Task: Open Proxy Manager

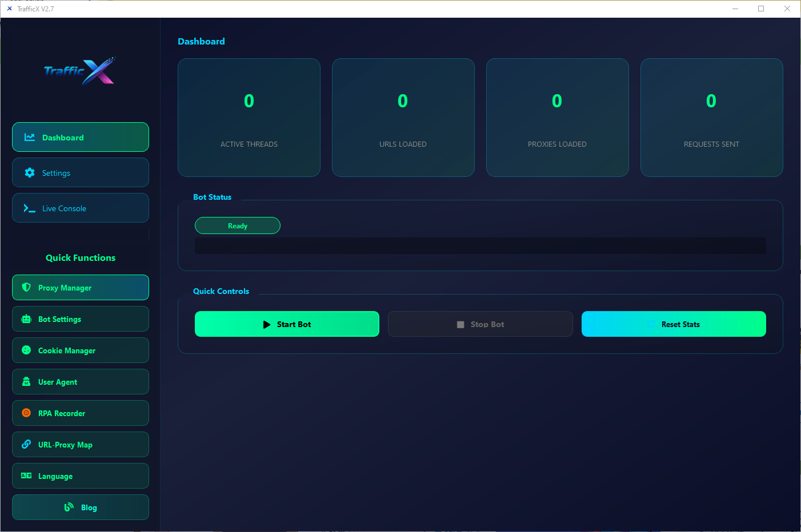Action: 81,287
